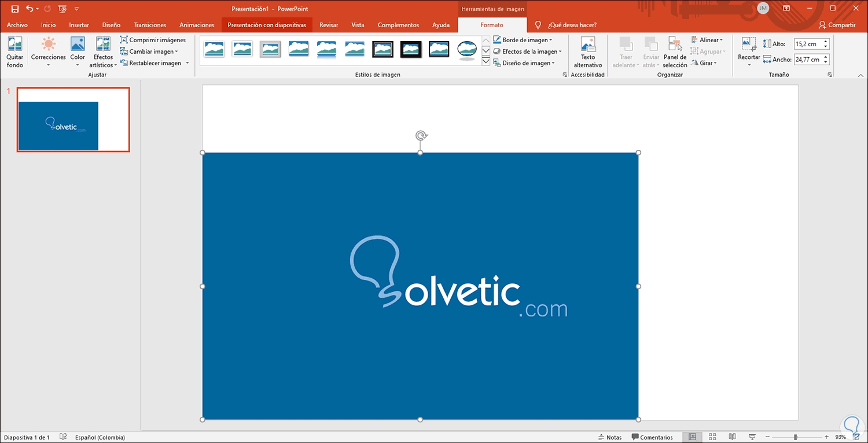Open the Archivo menu
This screenshot has width=868, height=443.
pyautogui.click(x=17, y=25)
